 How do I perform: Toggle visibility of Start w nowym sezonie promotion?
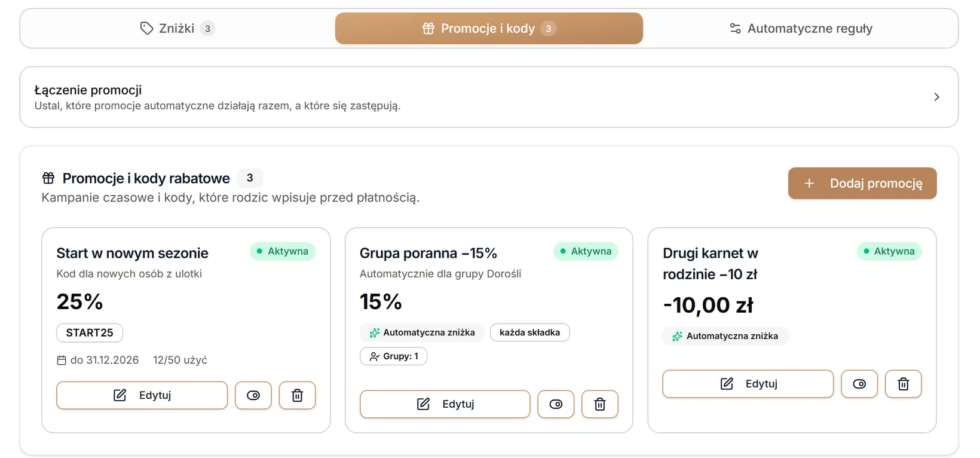click(x=253, y=395)
